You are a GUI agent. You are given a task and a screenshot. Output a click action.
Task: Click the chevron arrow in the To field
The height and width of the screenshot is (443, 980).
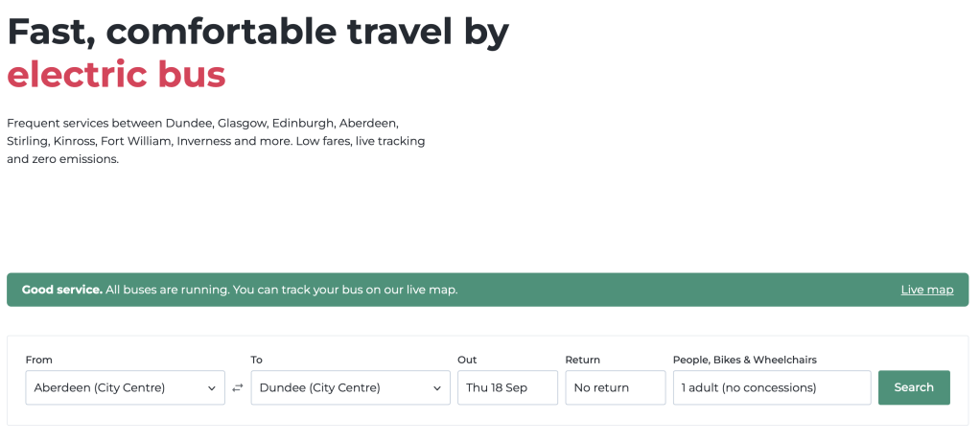coord(436,388)
